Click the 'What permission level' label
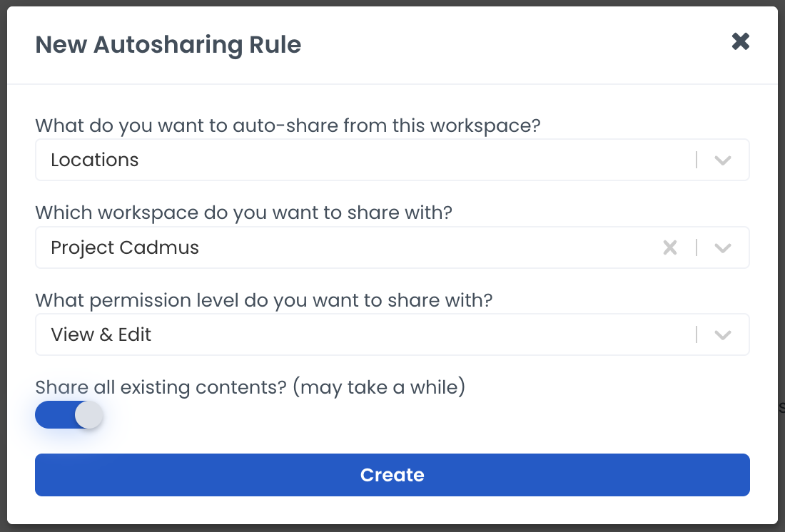The width and height of the screenshot is (785, 532). pos(263,300)
